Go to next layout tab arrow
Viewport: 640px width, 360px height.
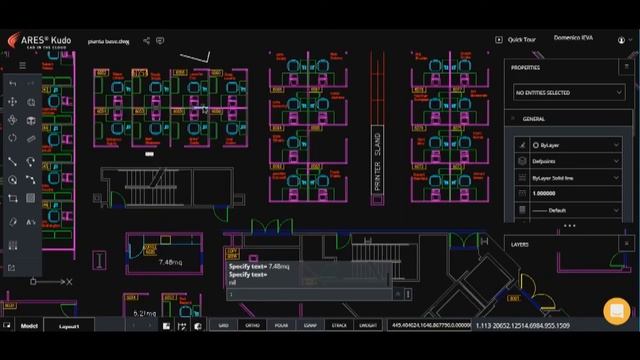149,326
